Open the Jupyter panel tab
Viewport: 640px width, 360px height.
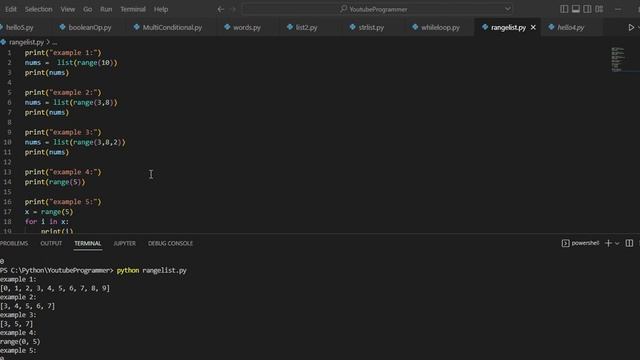pyautogui.click(x=124, y=243)
